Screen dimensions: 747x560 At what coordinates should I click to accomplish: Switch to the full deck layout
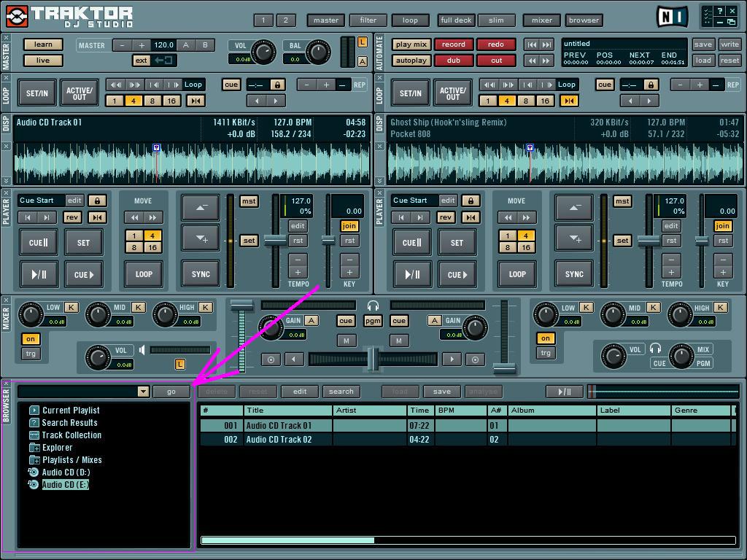tap(456, 20)
